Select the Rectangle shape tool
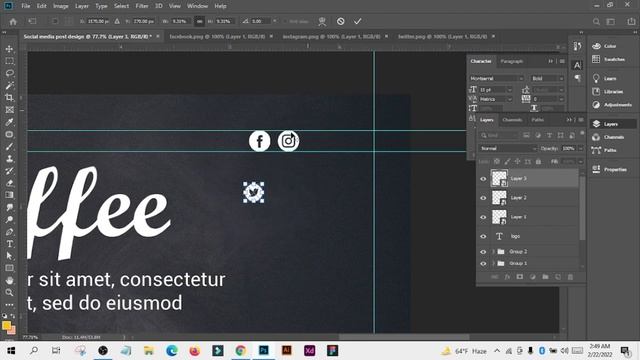Viewport: 640px width, 360px height. (9, 268)
